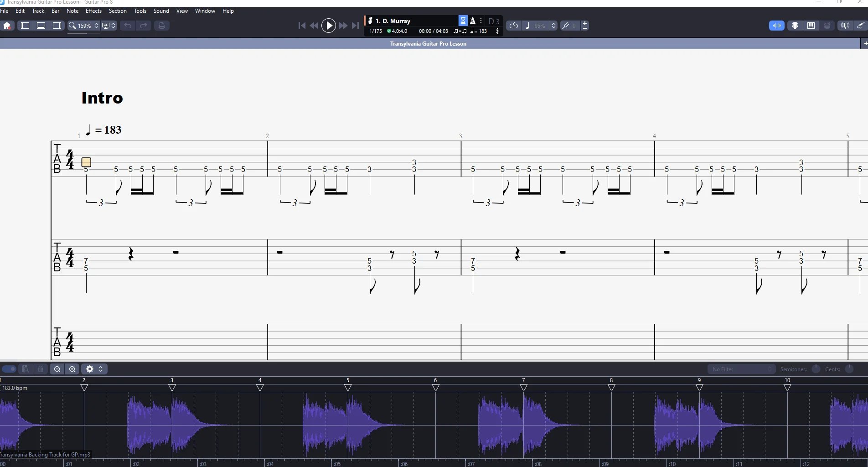Click the rewind button
The height and width of the screenshot is (467, 868).
tap(314, 26)
